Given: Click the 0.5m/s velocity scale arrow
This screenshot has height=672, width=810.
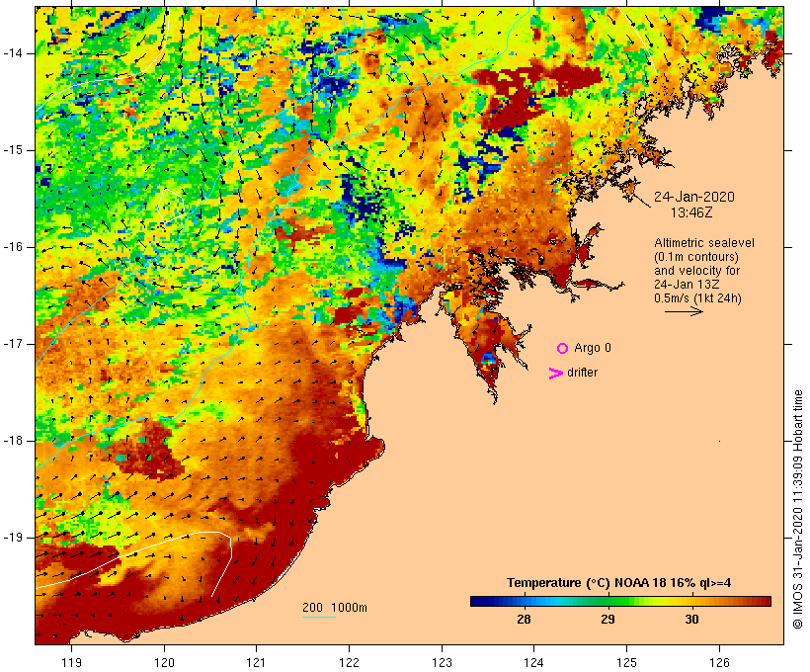Looking at the screenshot, I should pyautogui.click(x=684, y=311).
